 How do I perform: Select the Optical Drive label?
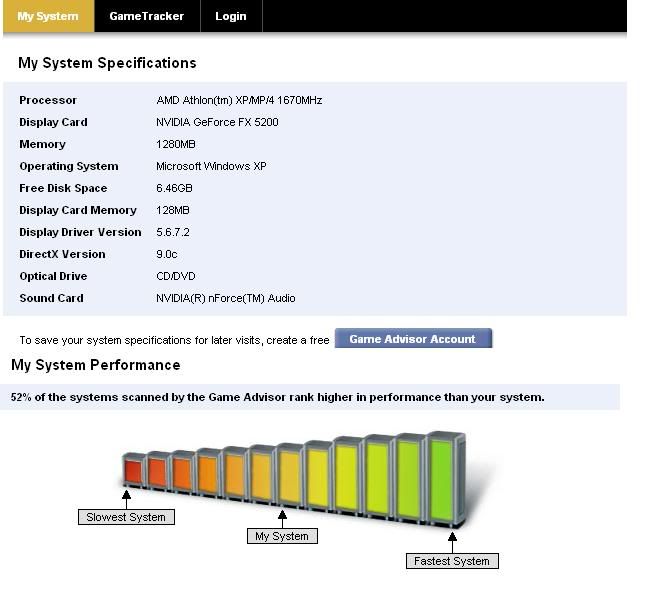(53, 276)
